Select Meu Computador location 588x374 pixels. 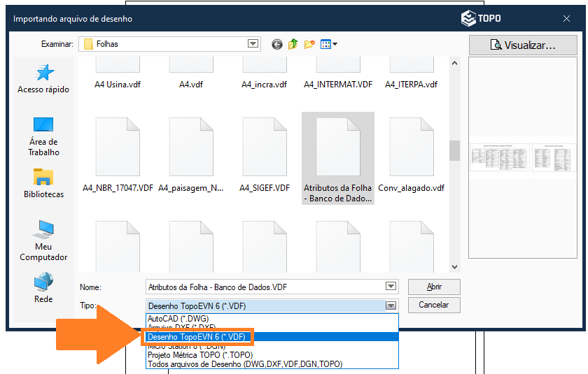click(43, 240)
